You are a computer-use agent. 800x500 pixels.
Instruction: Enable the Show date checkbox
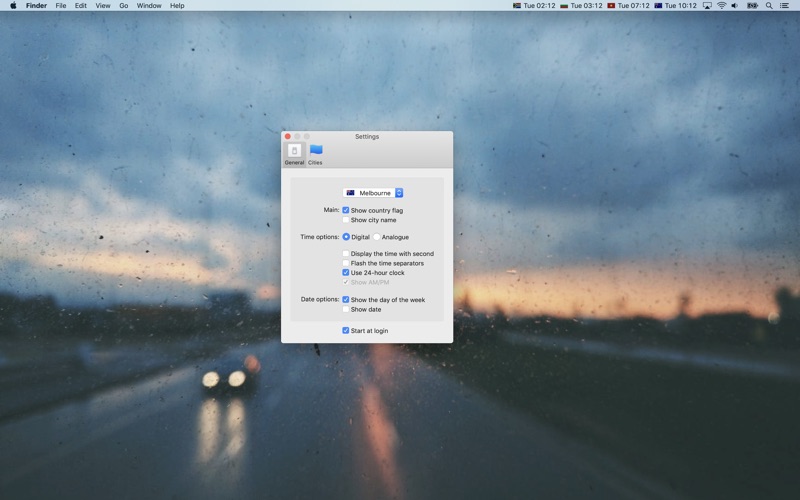(x=346, y=309)
